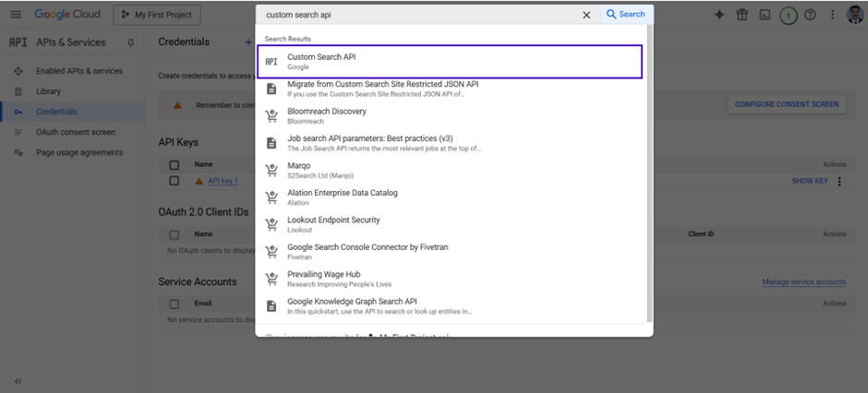Click the Library grid icon
This screenshot has height=393, width=868.
(x=18, y=91)
